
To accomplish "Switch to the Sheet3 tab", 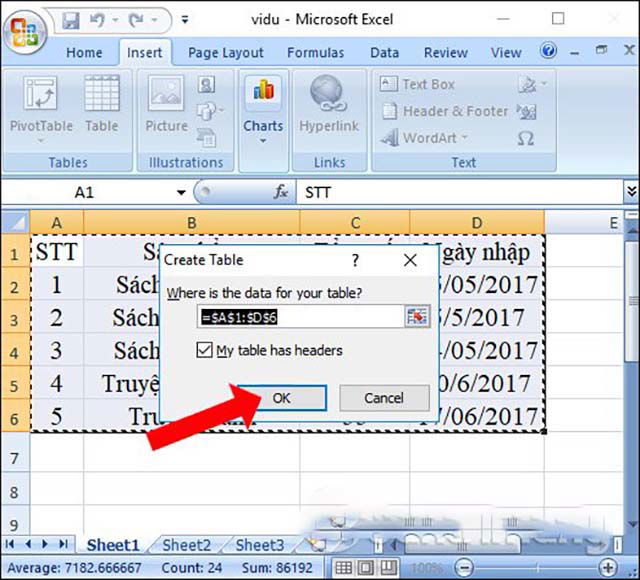I will tap(260, 545).
